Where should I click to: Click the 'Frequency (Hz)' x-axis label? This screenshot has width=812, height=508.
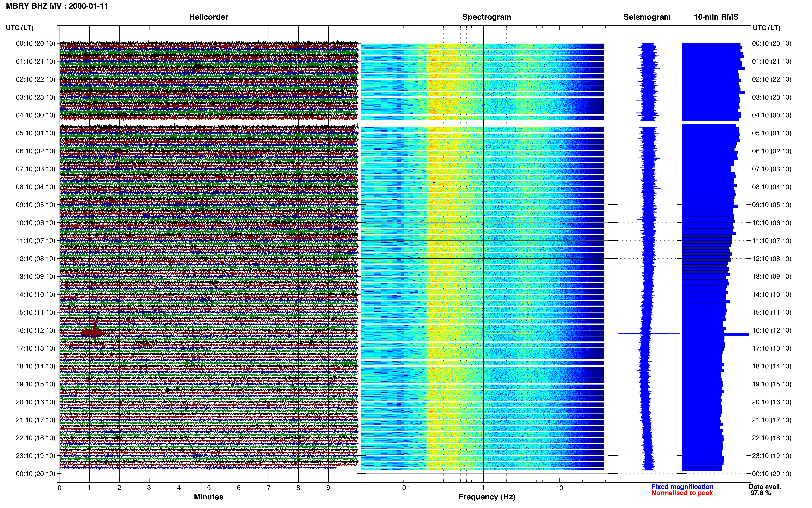487,497
